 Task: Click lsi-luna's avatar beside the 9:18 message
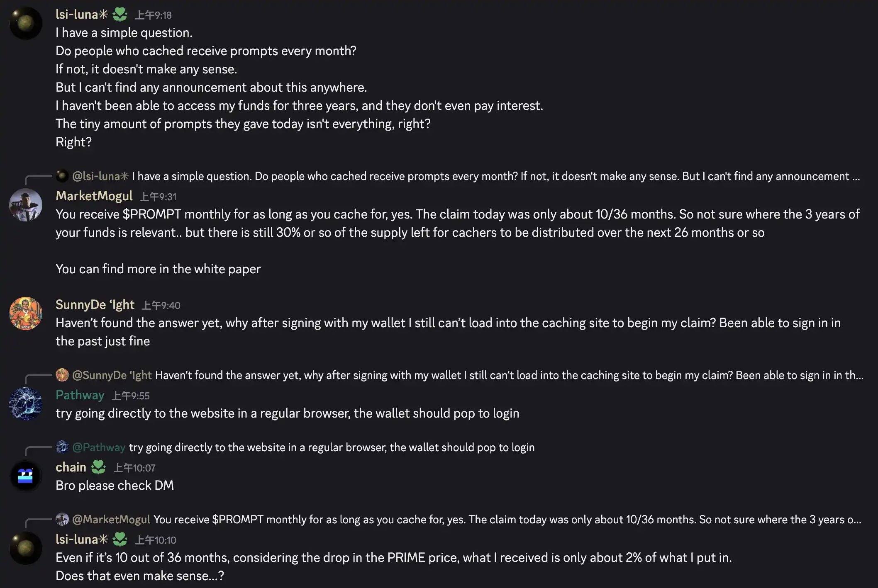click(26, 23)
